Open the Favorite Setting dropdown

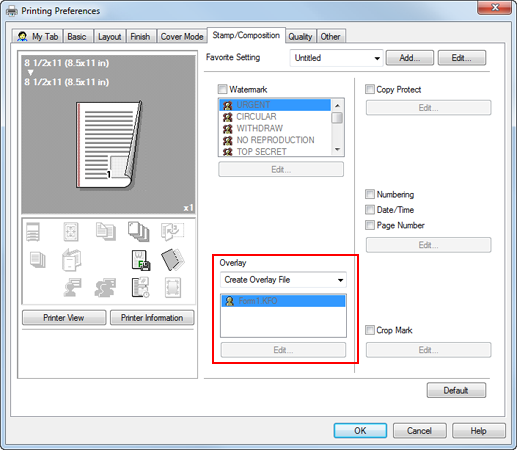[336, 58]
